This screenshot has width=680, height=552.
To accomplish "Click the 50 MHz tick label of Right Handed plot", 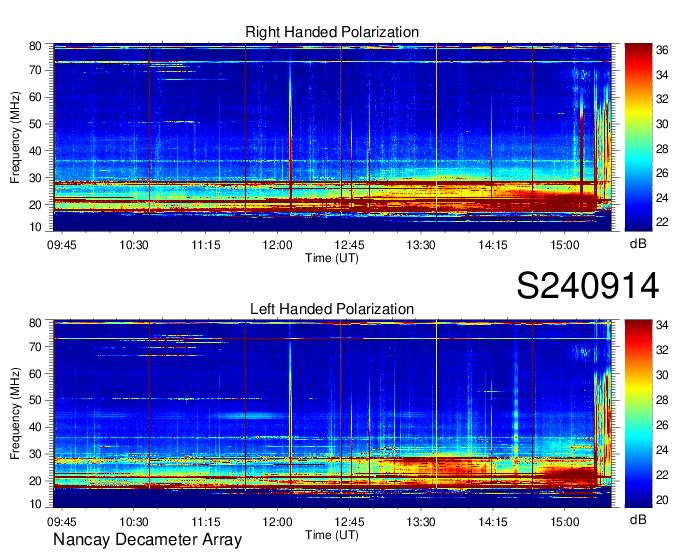I will (35, 124).
